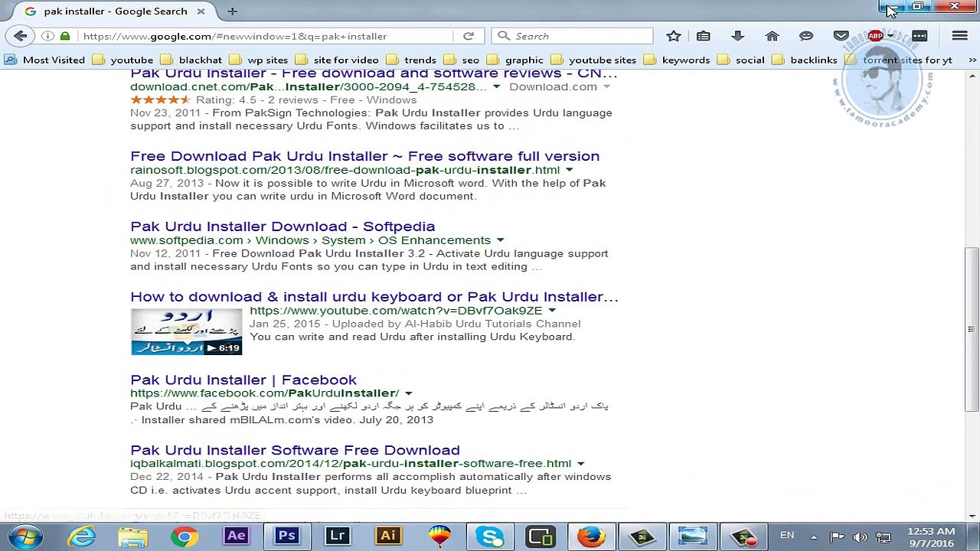Play the Urdu YouTube video thumbnail

[186, 331]
